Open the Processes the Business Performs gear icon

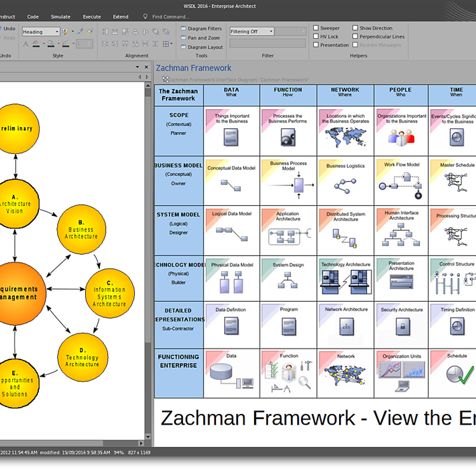(288, 137)
